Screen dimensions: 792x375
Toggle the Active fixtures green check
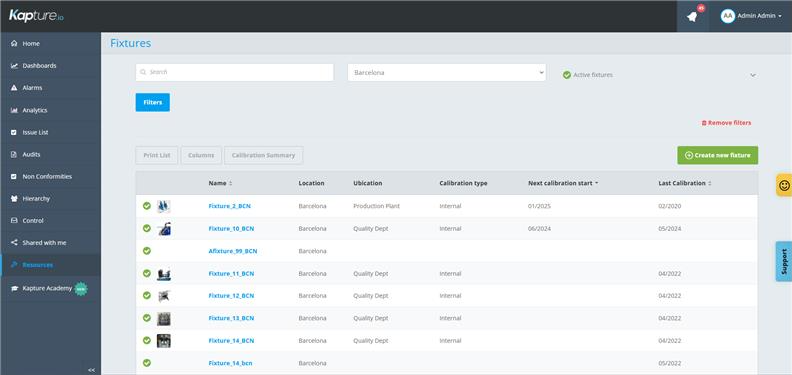point(567,75)
